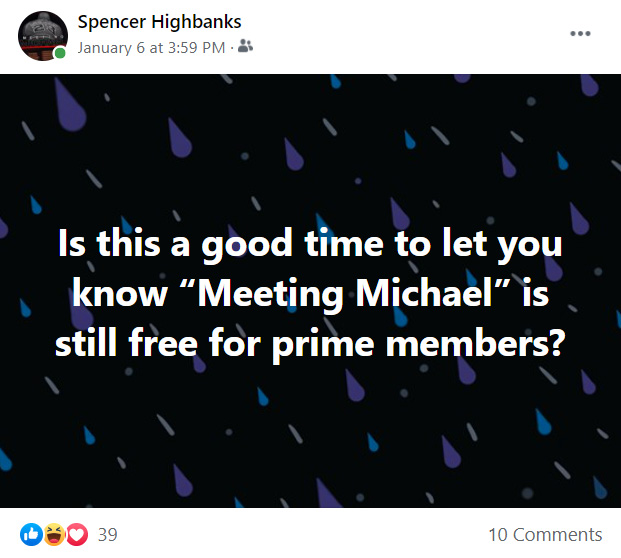
Task: Open the 10 Comments link
Action: pos(545,535)
